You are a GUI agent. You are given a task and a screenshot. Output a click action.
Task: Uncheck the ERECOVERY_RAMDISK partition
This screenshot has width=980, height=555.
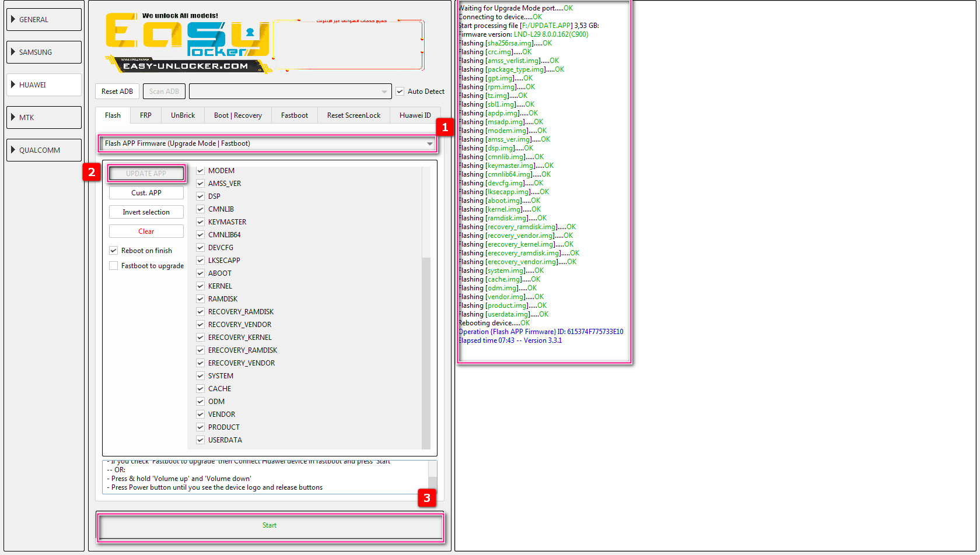point(200,350)
